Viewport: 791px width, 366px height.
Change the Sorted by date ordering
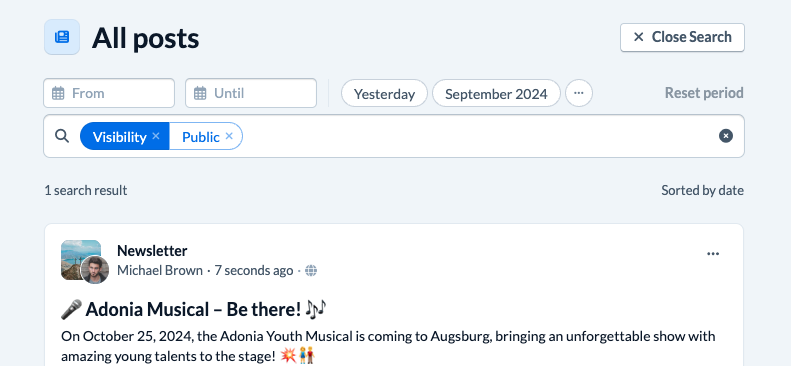click(x=702, y=191)
